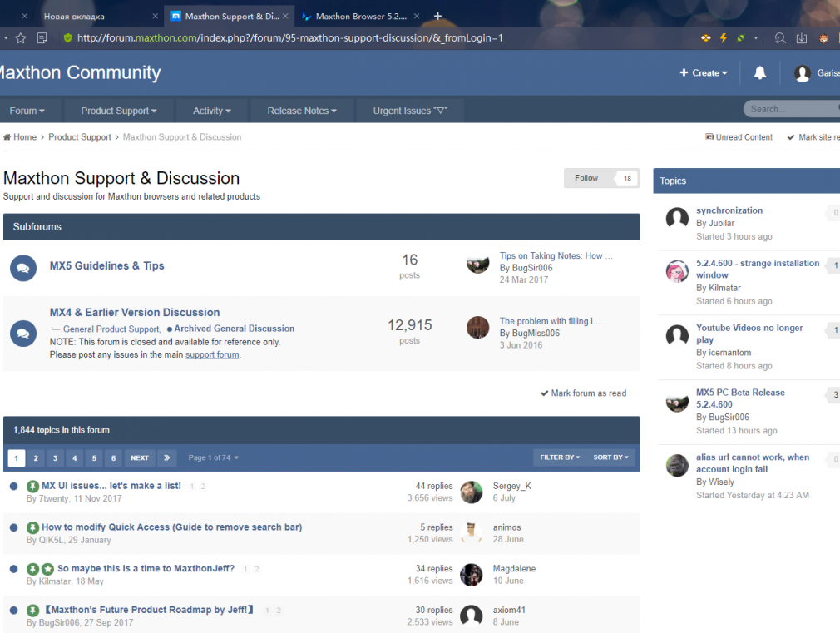Click the Product Support breadcrumb
The height and width of the screenshot is (633, 840).
80,137
